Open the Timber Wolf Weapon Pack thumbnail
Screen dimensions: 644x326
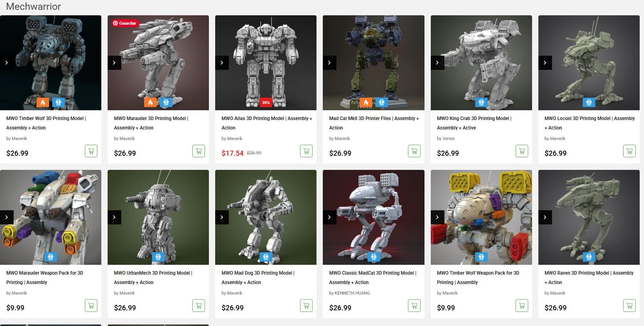tap(481, 217)
